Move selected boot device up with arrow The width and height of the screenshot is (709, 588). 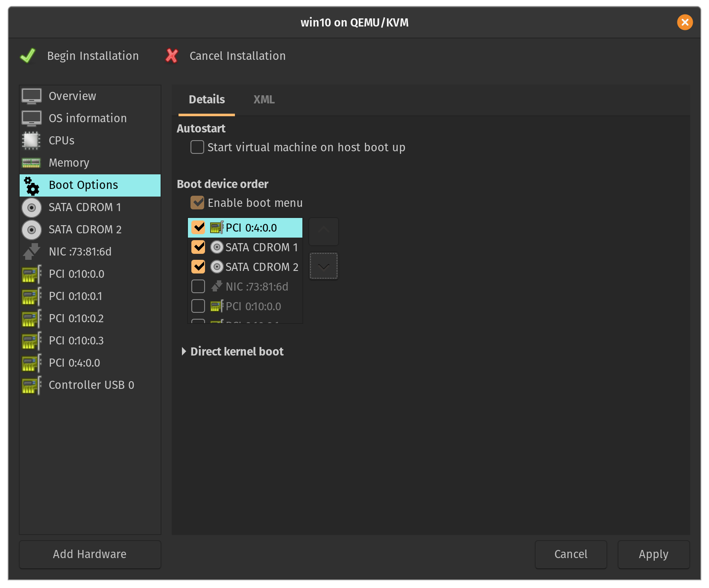coord(324,231)
